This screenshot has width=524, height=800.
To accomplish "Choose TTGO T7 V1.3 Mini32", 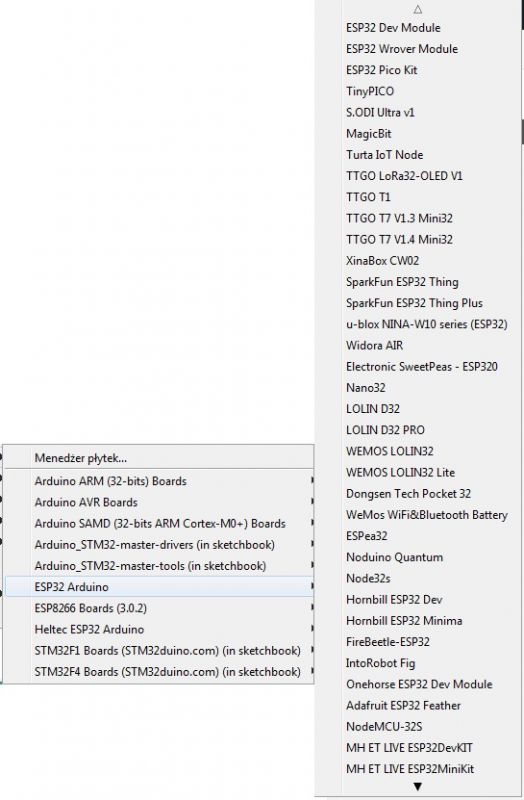I will tap(418, 218).
